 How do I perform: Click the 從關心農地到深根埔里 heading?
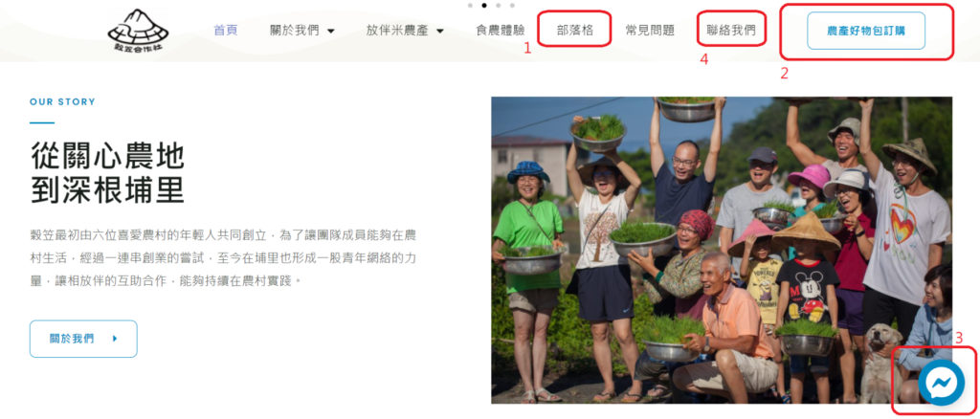coord(107,173)
